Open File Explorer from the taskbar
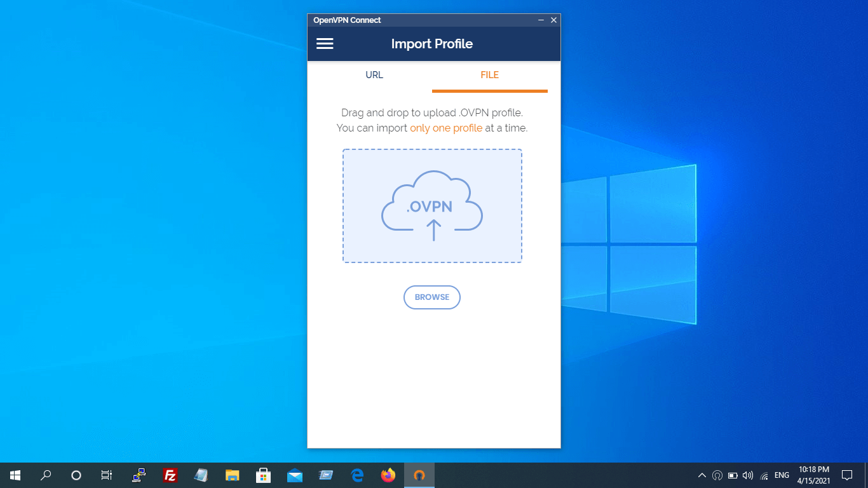The width and height of the screenshot is (868, 488). pyautogui.click(x=232, y=475)
